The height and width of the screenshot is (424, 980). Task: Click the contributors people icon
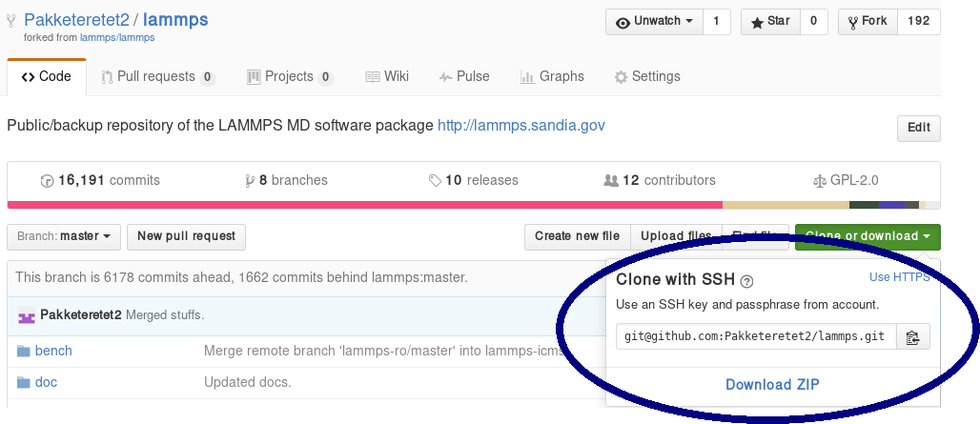611,180
